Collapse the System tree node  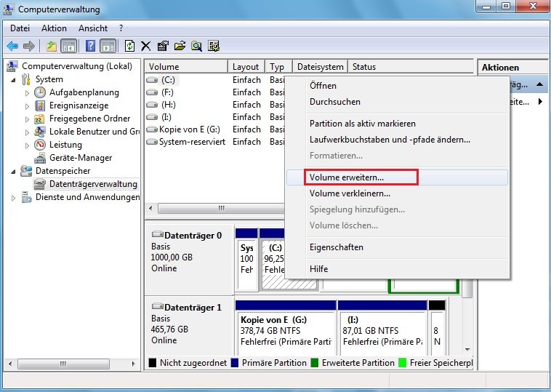[13, 80]
